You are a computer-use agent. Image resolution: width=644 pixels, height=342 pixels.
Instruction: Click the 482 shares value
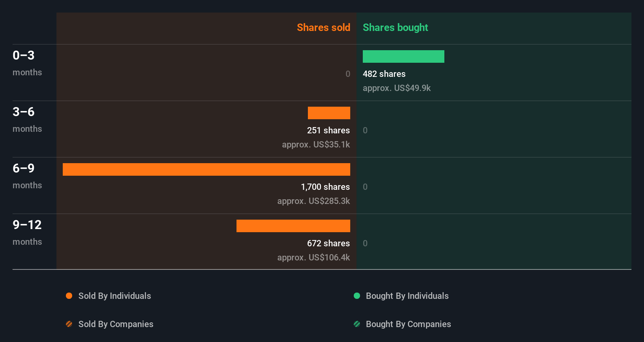point(384,74)
